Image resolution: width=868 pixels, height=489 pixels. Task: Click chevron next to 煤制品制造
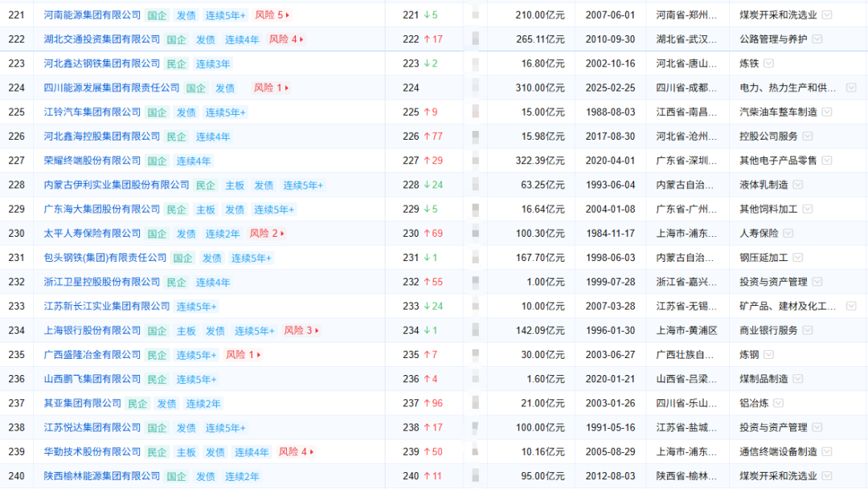798,379
